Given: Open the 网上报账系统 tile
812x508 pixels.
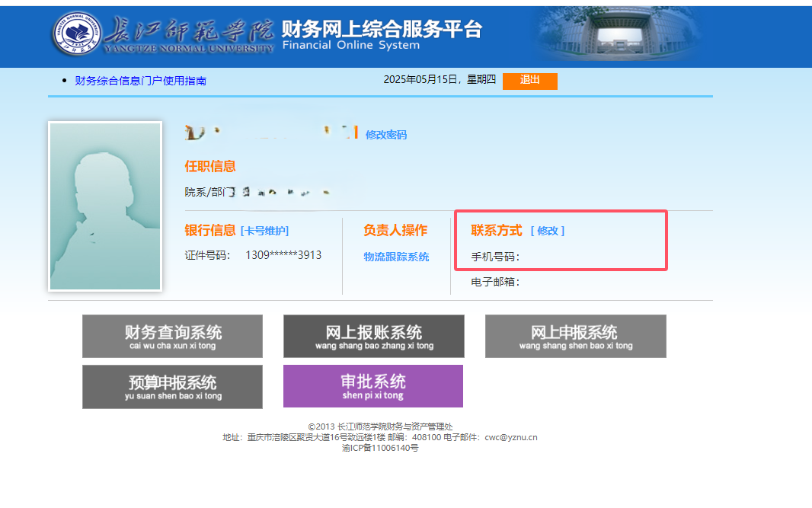Looking at the screenshot, I should pos(374,336).
